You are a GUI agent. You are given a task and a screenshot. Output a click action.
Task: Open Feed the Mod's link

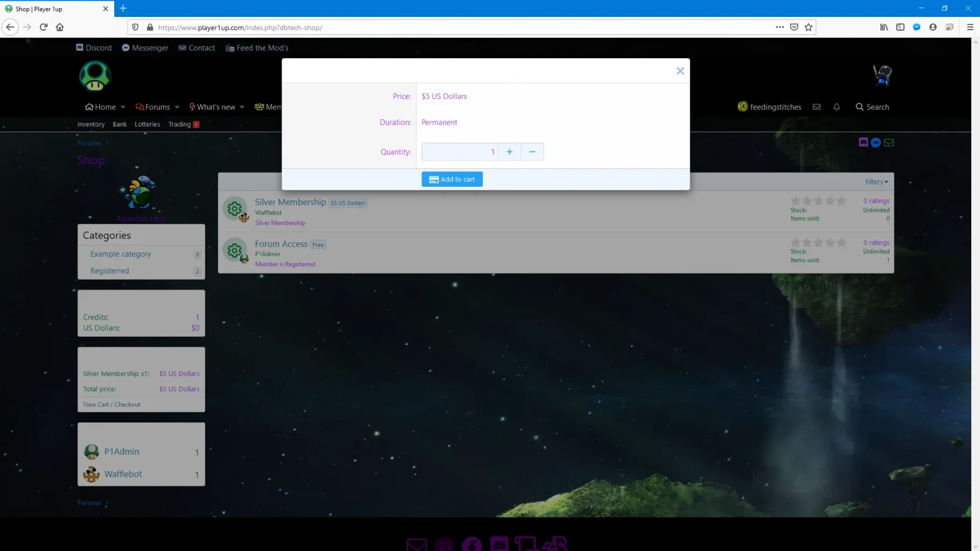click(257, 48)
